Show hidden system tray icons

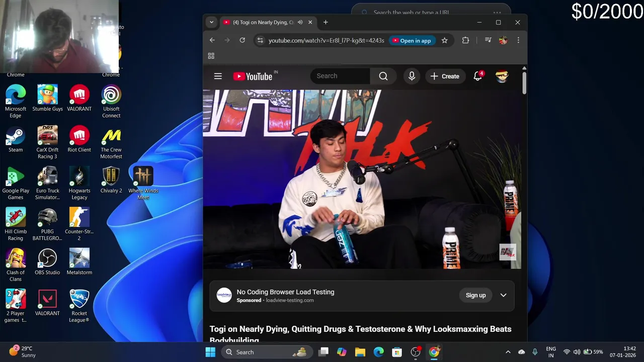pos(508,352)
